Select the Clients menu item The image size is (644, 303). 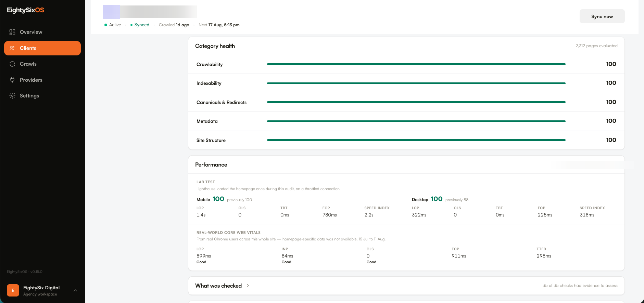(x=42, y=48)
